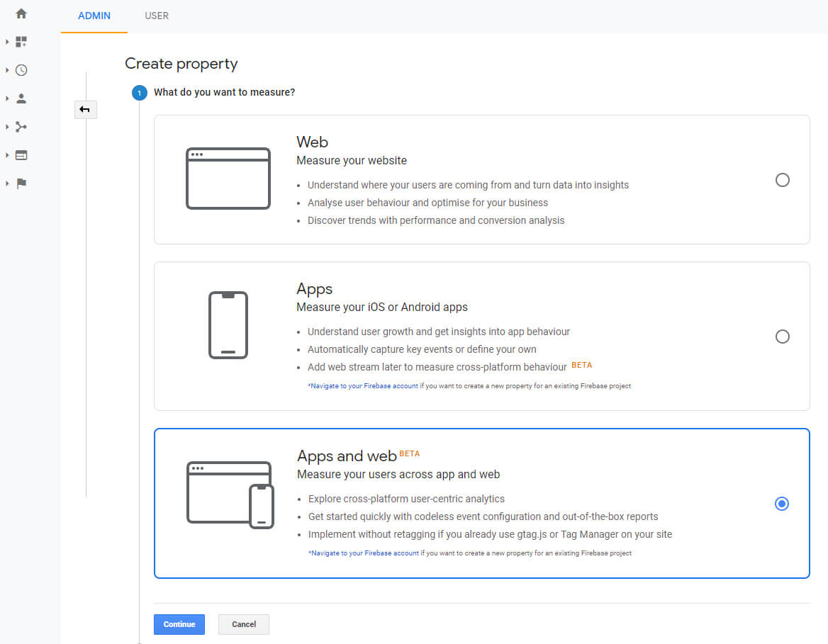
Task: Click the step 1 circle indicator
Action: (x=139, y=92)
